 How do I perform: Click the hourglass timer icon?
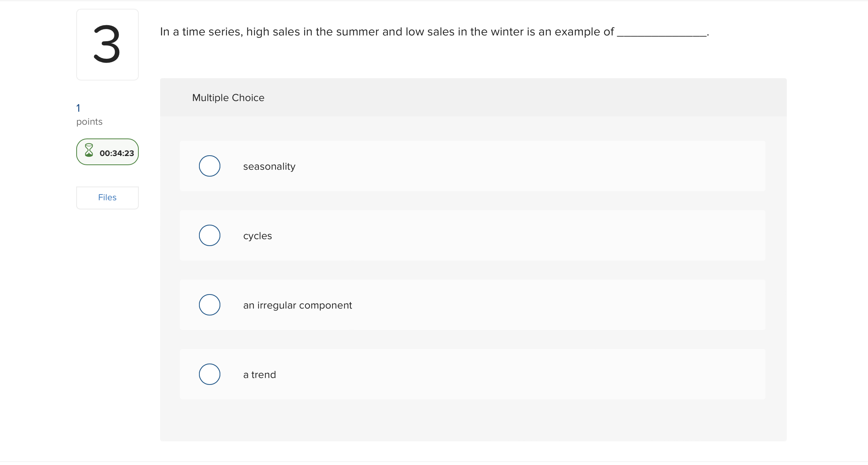[89, 152]
